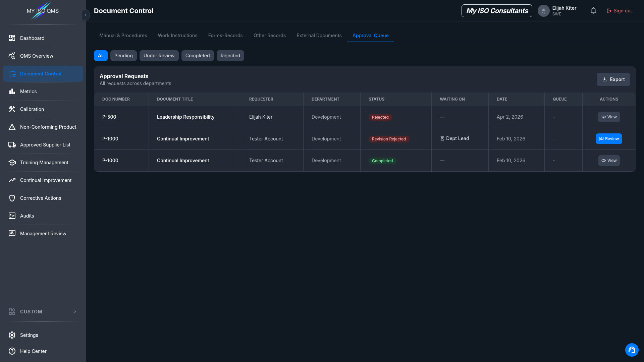Filter requests by Pending status
The image size is (644, 362).
pyautogui.click(x=123, y=56)
